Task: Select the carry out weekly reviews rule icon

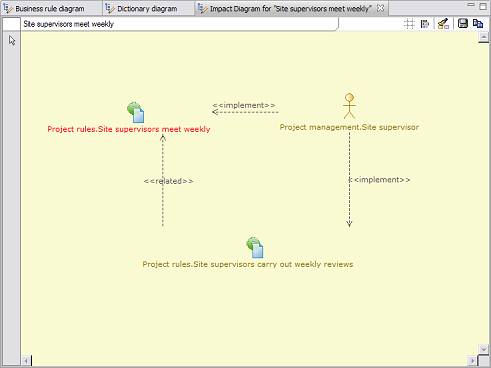Action: point(255,248)
